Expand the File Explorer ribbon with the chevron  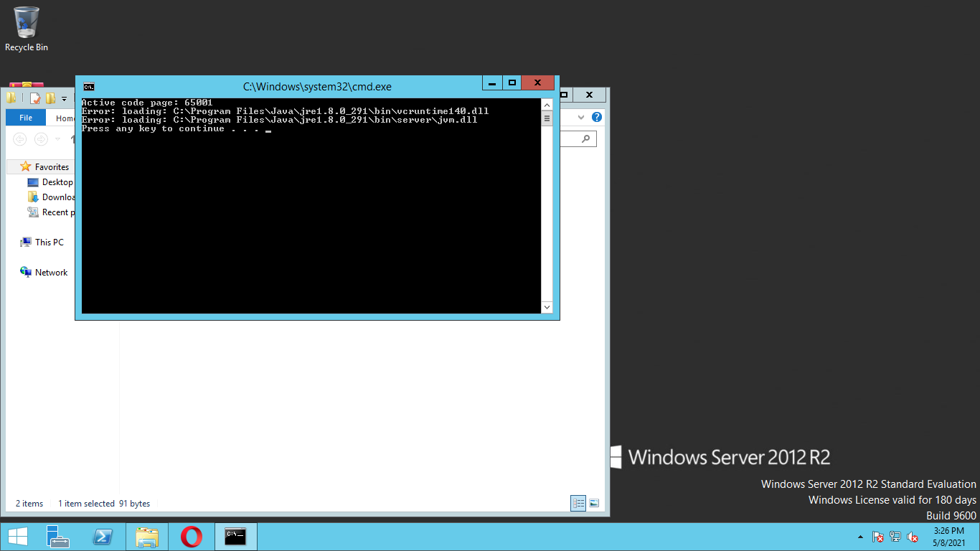click(582, 117)
